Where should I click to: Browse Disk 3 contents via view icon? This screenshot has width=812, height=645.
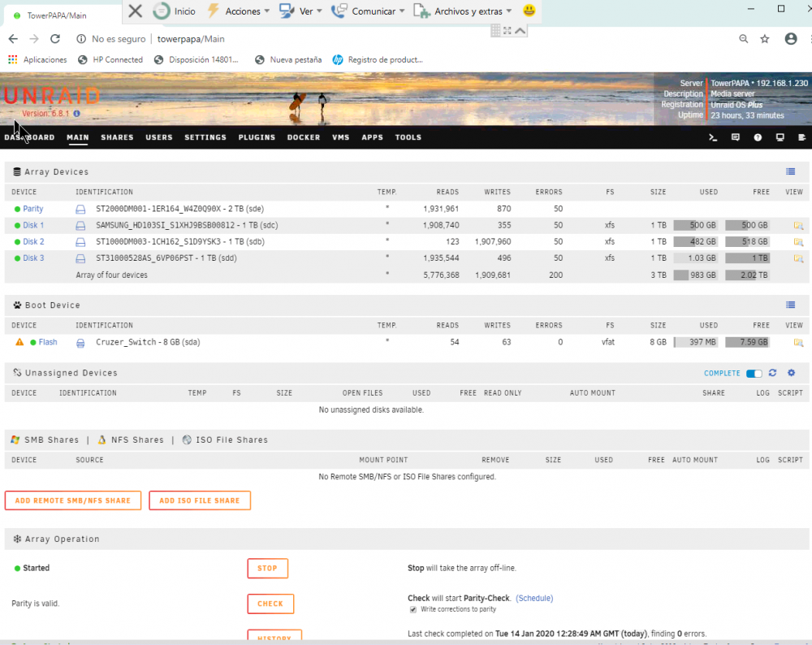798,258
